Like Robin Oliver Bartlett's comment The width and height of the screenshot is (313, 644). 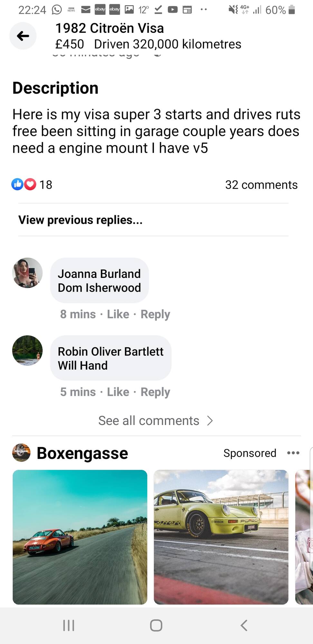click(x=118, y=392)
